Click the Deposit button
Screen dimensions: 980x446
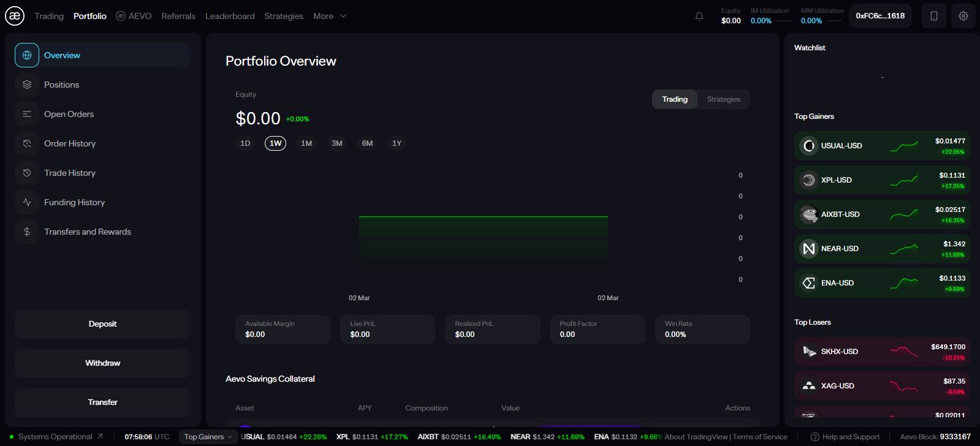click(102, 324)
